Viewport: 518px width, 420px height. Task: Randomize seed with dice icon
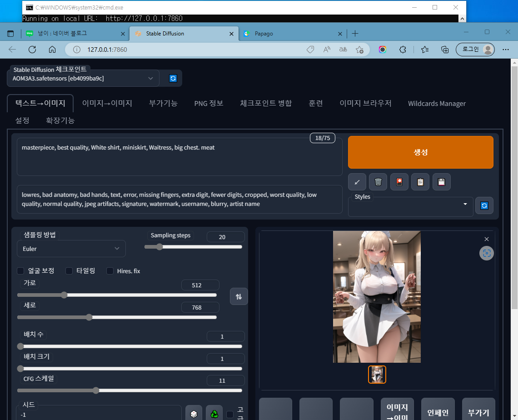[x=194, y=414]
